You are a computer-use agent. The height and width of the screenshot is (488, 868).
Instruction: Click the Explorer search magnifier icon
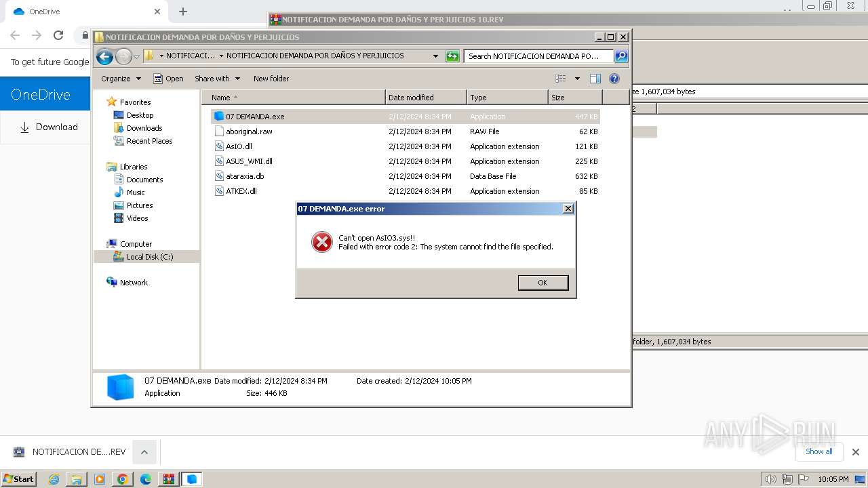pos(621,56)
